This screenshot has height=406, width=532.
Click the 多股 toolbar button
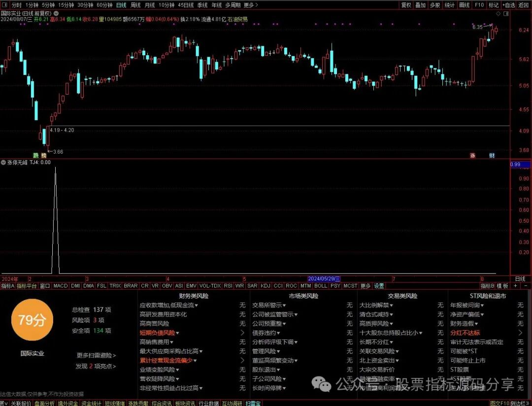point(435,5)
